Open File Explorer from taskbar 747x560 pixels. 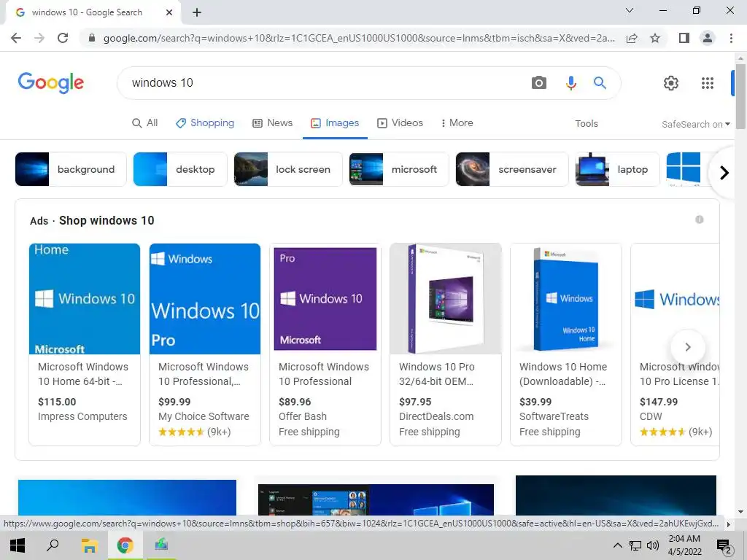89,545
